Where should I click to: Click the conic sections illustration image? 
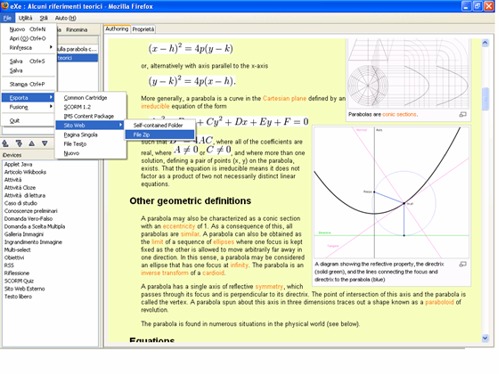tap(409, 73)
